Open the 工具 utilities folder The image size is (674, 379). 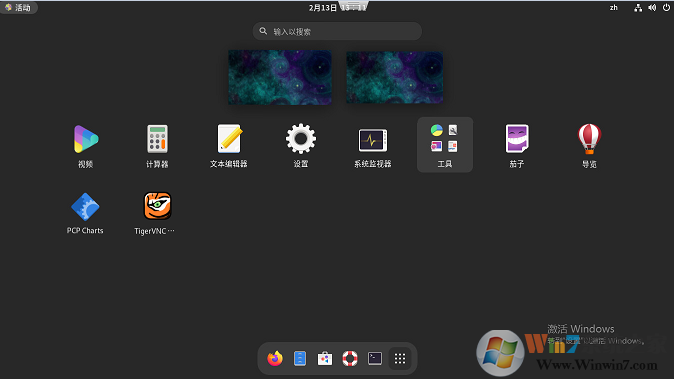click(445, 145)
